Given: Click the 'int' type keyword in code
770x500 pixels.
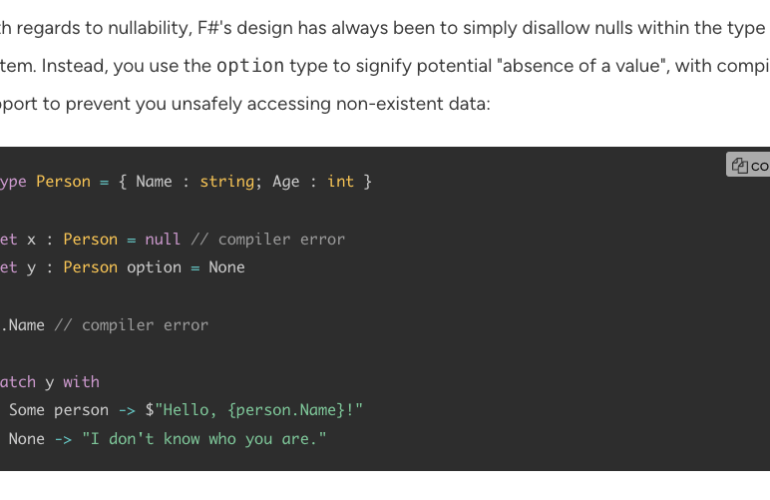Looking at the screenshot, I should click(x=340, y=181).
